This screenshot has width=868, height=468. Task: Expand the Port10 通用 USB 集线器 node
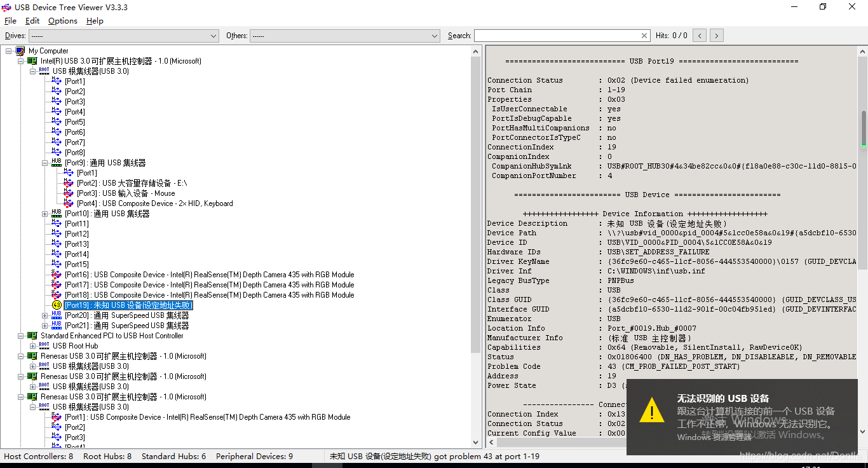click(x=45, y=214)
